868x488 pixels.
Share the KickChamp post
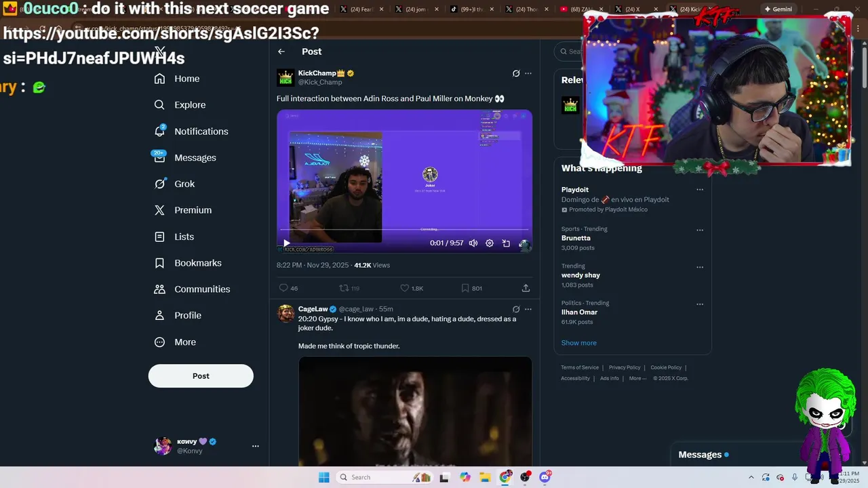pyautogui.click(x=526, y=288)
